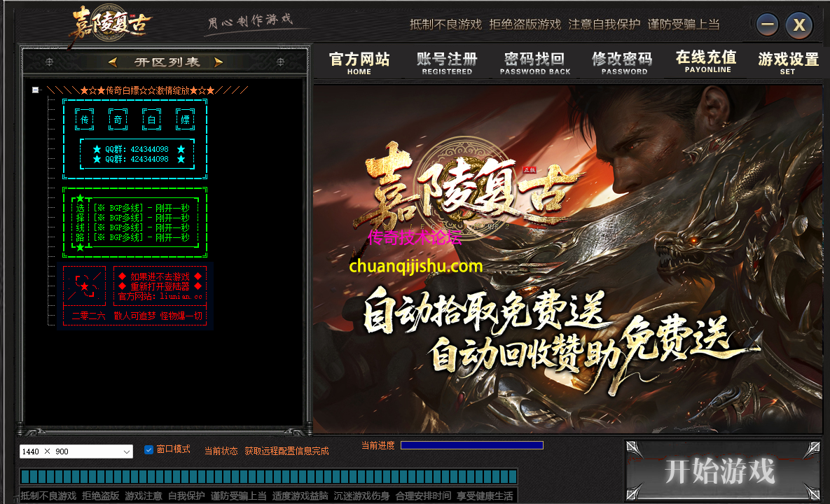Click the red star emblem in the server notice
830x504 pixels.
click(85, 285)
